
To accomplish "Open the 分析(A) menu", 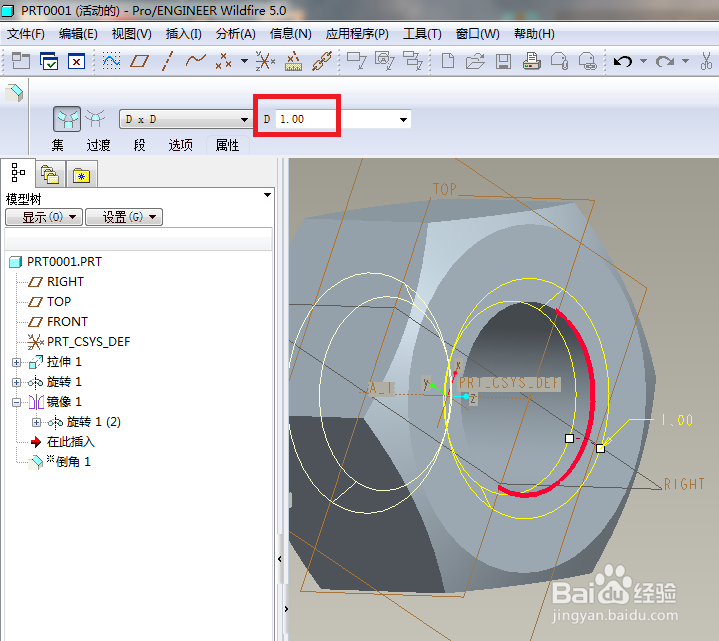I will tap(236, 34).
